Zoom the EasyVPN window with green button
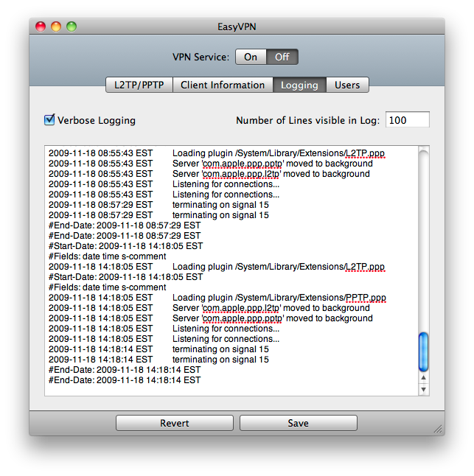 pos(72,27)
